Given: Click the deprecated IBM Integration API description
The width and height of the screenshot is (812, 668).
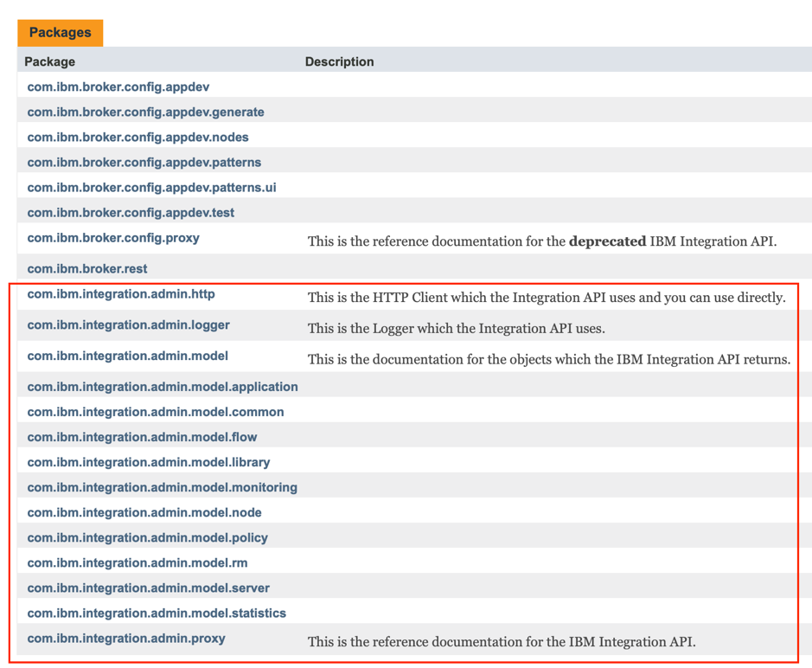Looking at the screenshot, I should click(542, 241).
